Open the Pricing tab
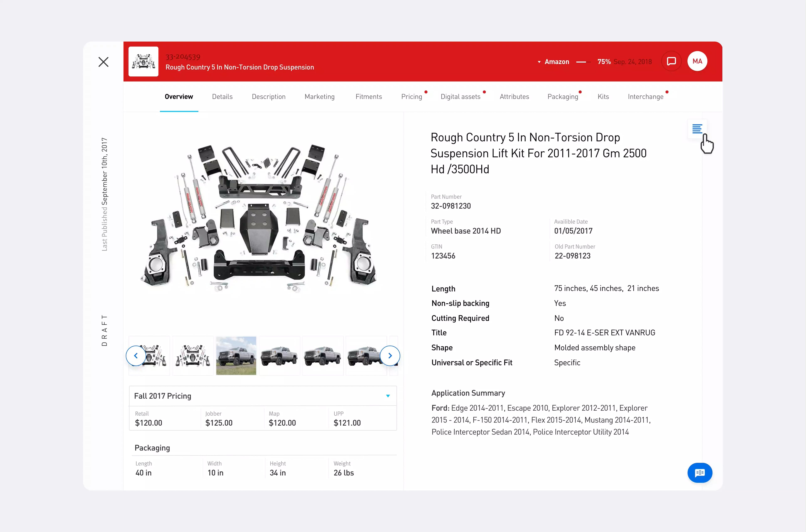This screenshot has width=806, height=532. pyautogui.click(x=412, y=97)
